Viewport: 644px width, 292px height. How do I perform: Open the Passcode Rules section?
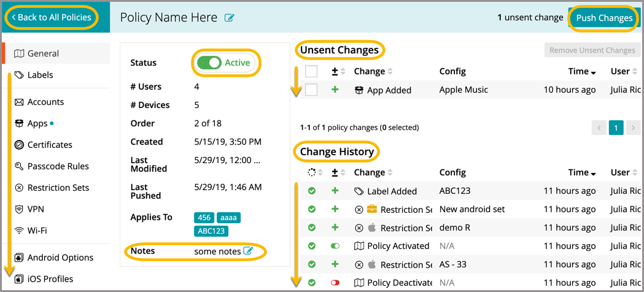point(58,166)
